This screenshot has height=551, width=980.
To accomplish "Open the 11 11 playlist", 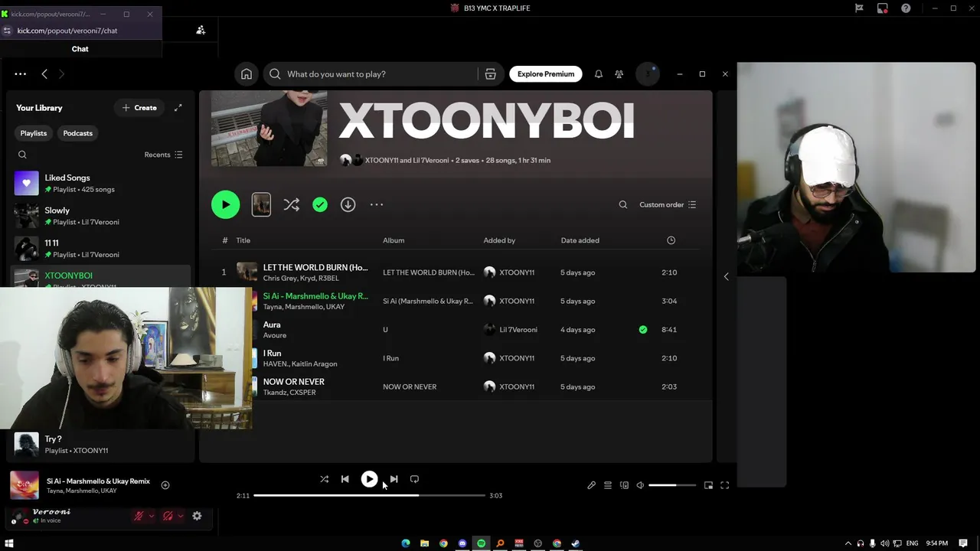I will [100, 249].
